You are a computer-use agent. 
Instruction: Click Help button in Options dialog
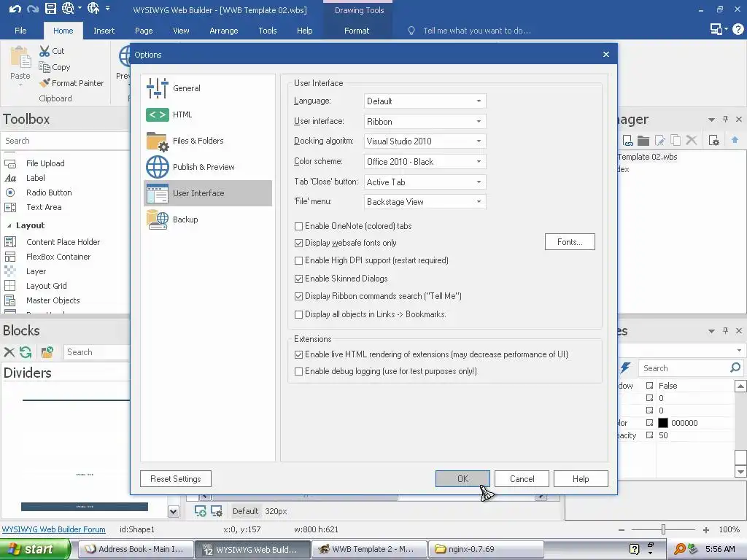tap(581, 478)
